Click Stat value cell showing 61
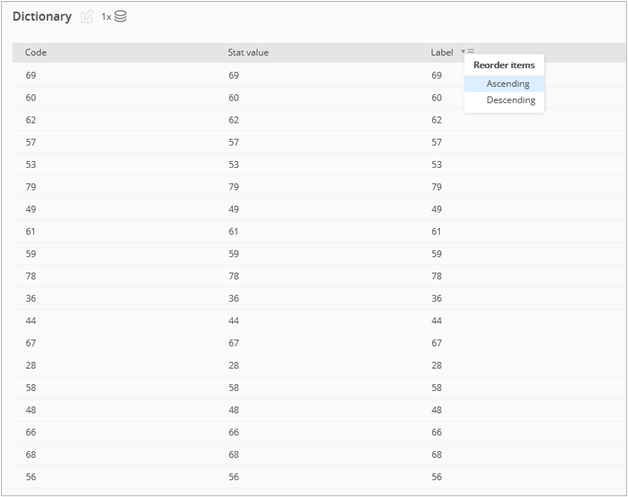This screenshot has width=628, height=497. [233, 231]
